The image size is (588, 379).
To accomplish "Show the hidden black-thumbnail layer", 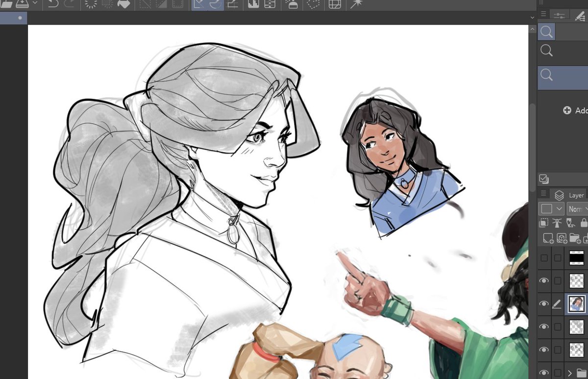I will [543, 258].
